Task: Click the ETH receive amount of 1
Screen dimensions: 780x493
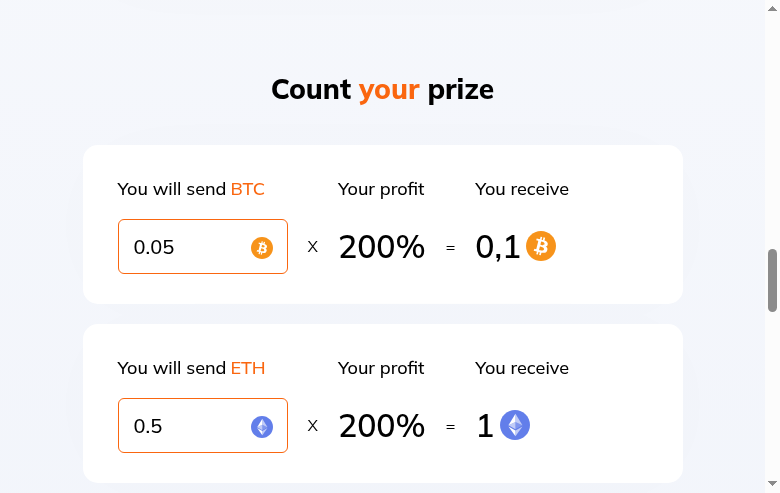Action: coord(485,427)
